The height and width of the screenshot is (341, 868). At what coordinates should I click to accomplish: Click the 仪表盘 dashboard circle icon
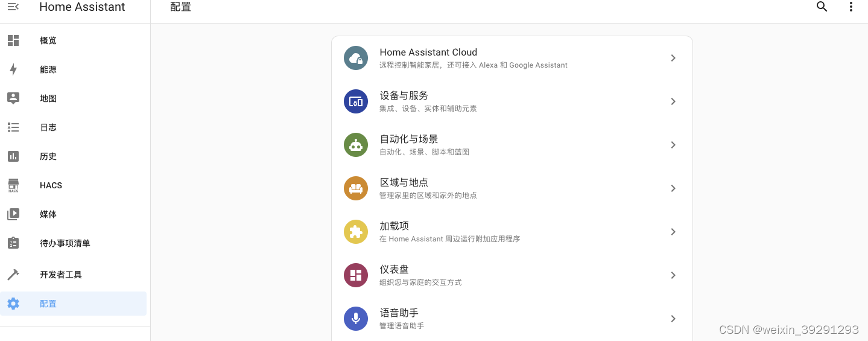point(356,275)
